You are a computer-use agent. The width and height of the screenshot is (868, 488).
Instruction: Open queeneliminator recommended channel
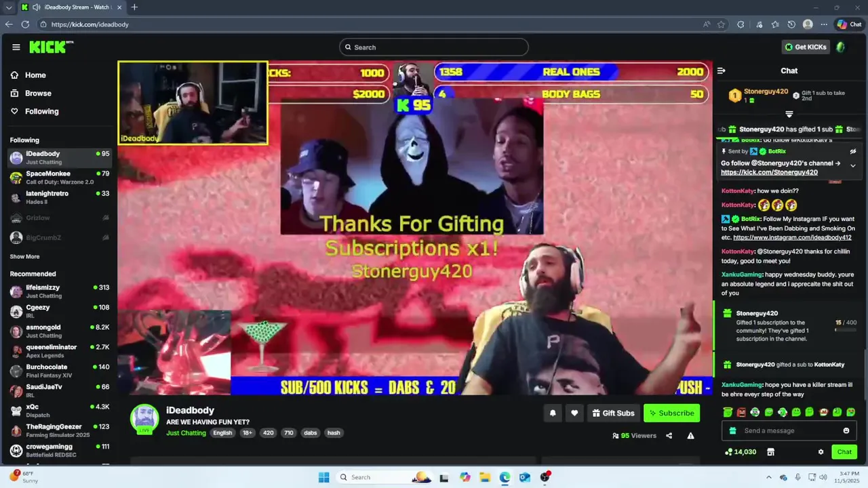[60, 350]
